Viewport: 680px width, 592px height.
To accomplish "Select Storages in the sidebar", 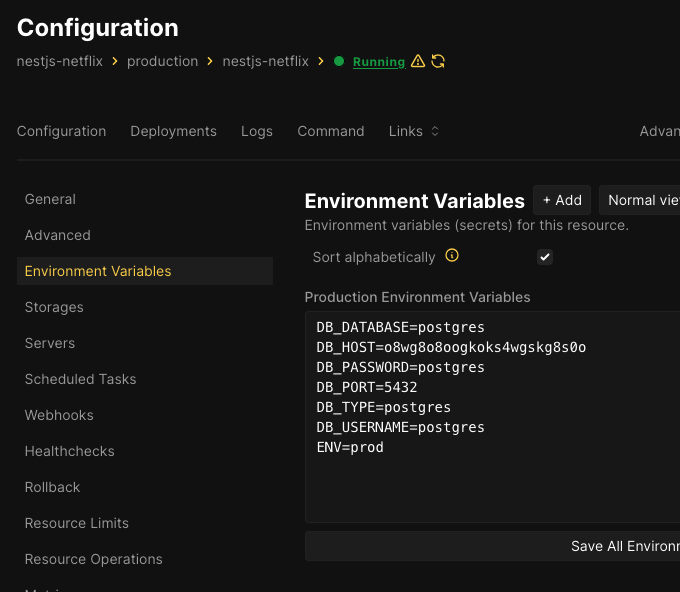I will (x=54, y=307).
